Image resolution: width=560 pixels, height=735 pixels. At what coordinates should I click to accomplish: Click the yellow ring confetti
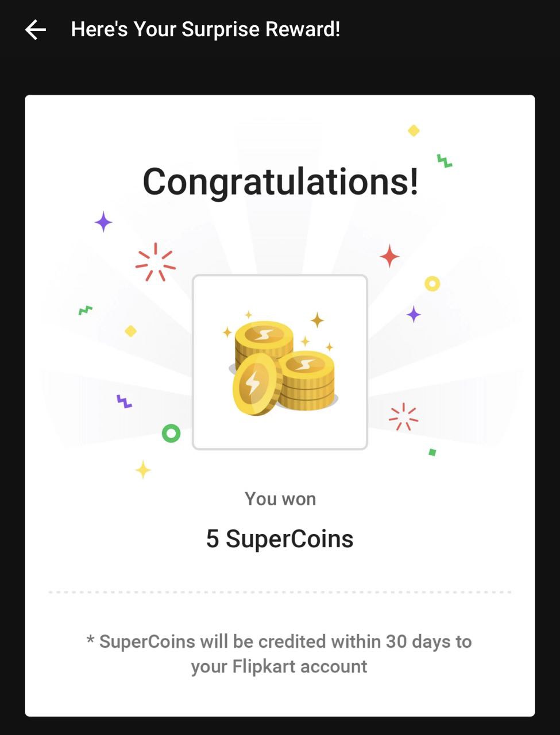(432, 283)
